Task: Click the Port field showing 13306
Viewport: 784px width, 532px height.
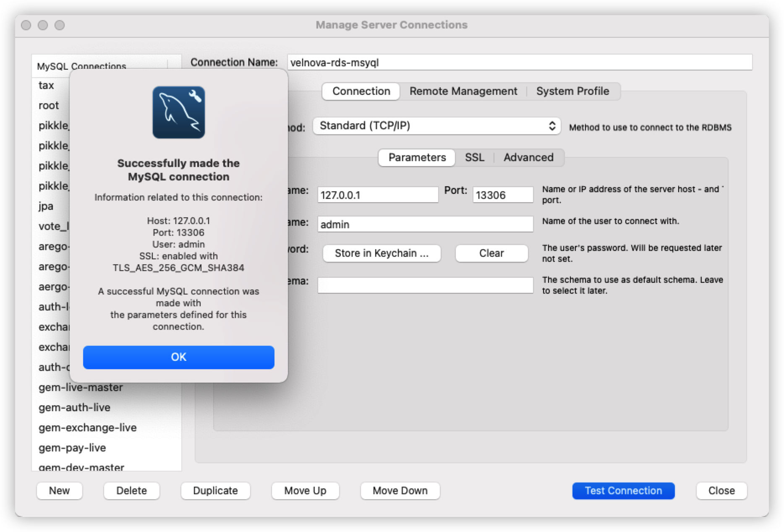Action: tap(503, 195)
